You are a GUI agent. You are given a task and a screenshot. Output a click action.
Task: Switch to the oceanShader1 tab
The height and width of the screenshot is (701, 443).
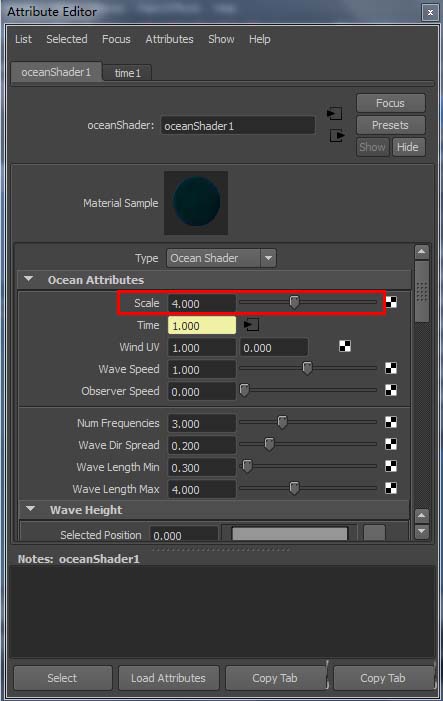[x=56, y=72]
